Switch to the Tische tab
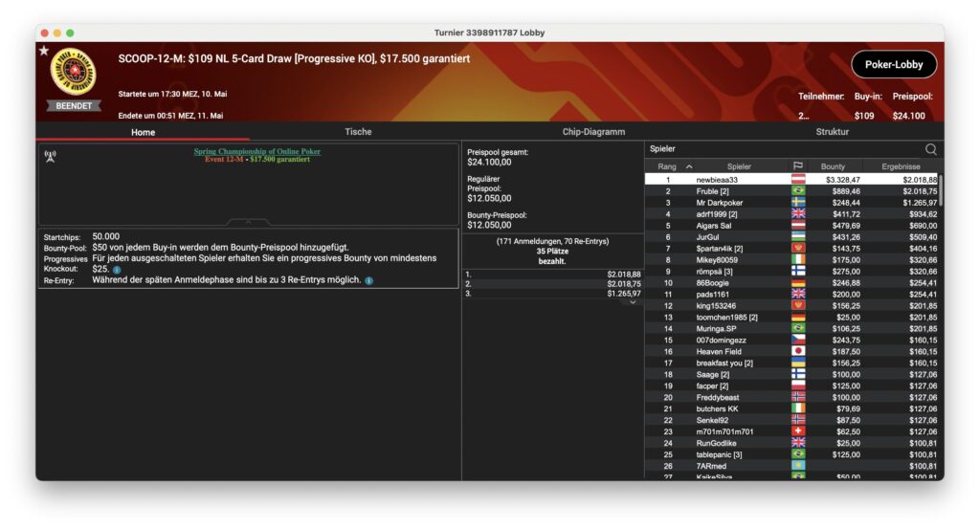 point(358,132)
